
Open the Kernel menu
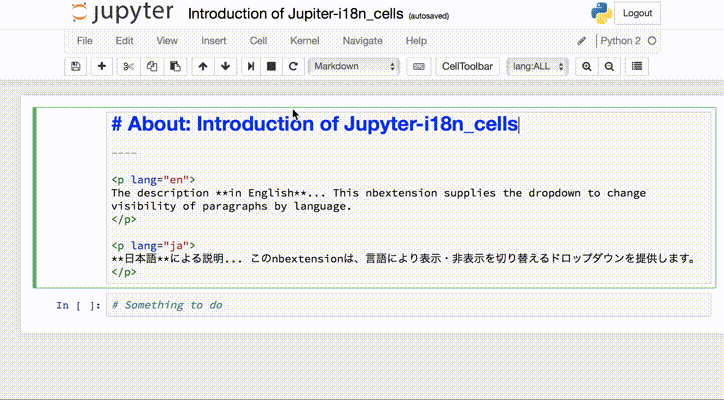click(x=305, y=41)
